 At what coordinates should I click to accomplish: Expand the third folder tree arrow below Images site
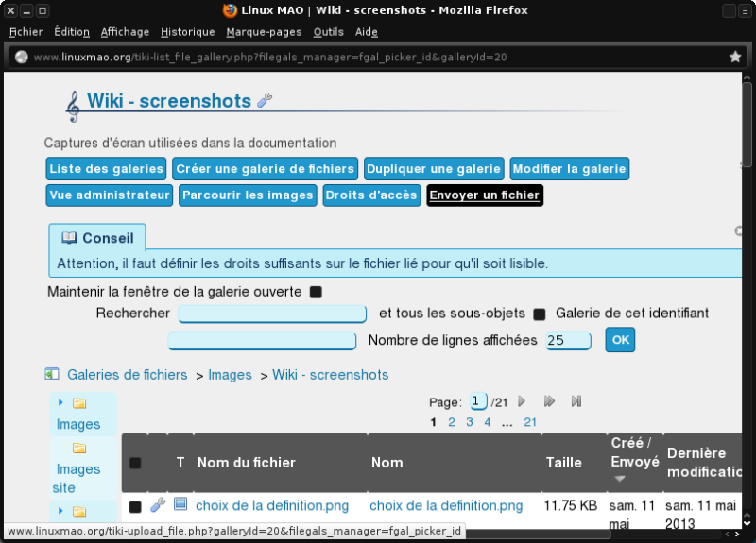click(x=60, y=510)
